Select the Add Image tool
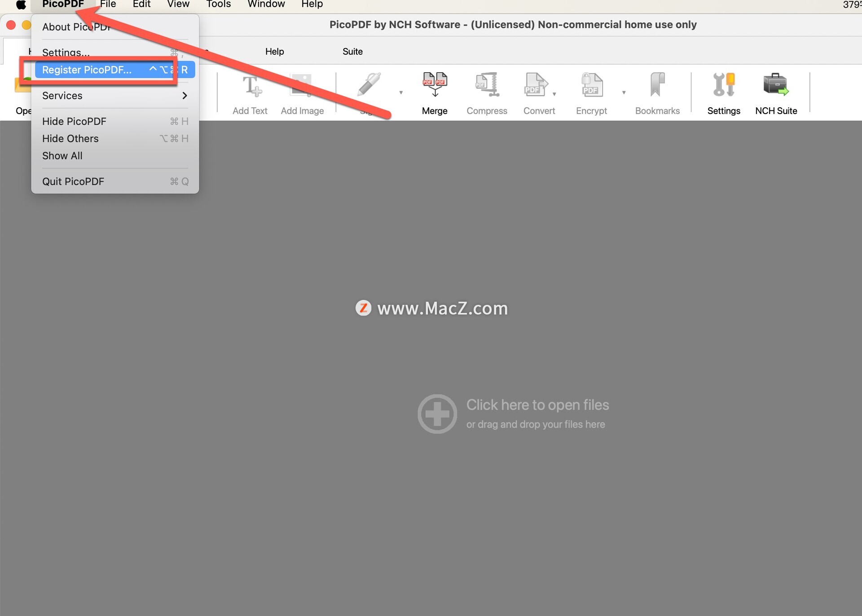Screen dimensions: 862x616 click(302, 86)
